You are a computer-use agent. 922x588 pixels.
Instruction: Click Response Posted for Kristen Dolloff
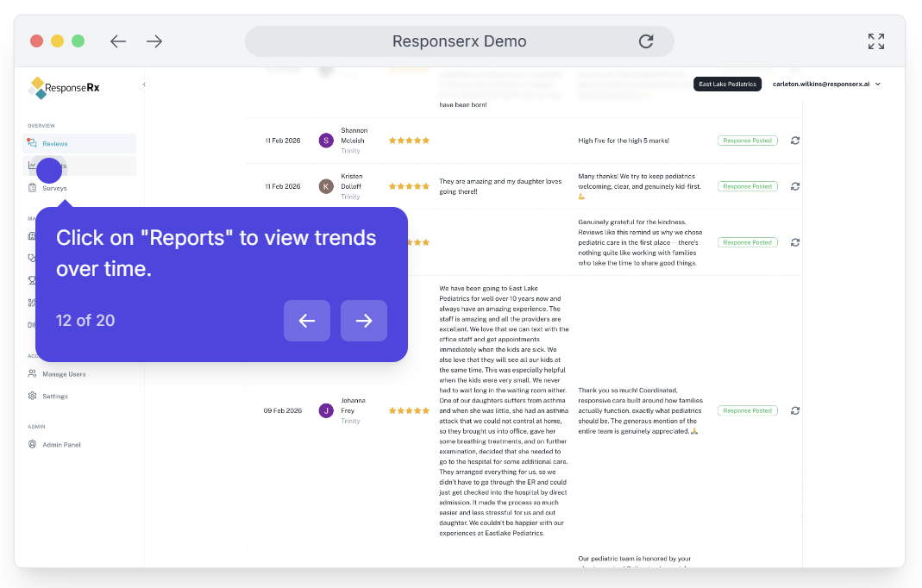[x=748, y=186]
